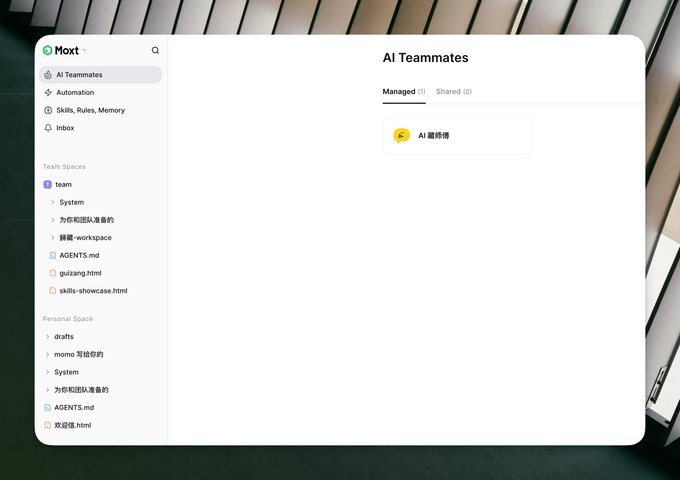
Task: Select the Skills, Rules, Memory icon
Action: click(x=48, y=110)
